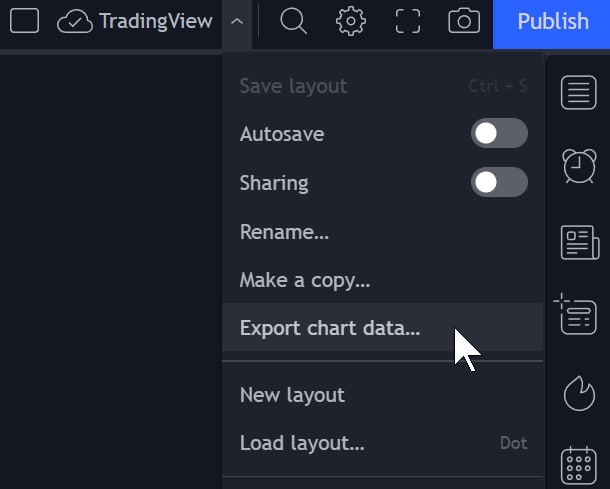Screen dimensions: 610x489
Task: Select the layout setup square icon
Action: tap(25, 21)
